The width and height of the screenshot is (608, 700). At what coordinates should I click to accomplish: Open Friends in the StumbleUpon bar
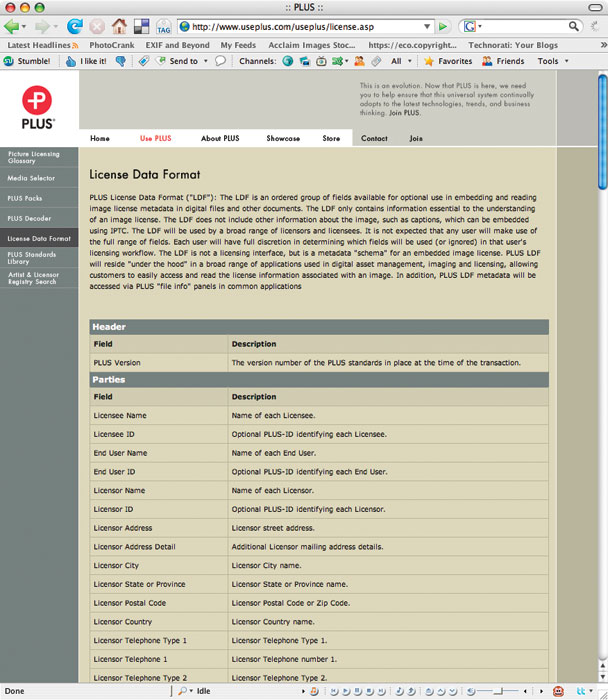(503, 61)
